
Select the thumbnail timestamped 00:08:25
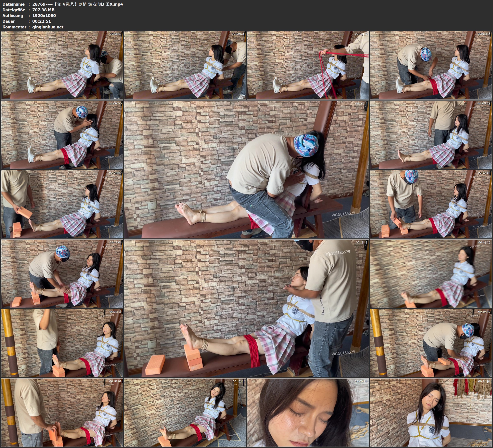pyautogui.click(x=431, y=135)
